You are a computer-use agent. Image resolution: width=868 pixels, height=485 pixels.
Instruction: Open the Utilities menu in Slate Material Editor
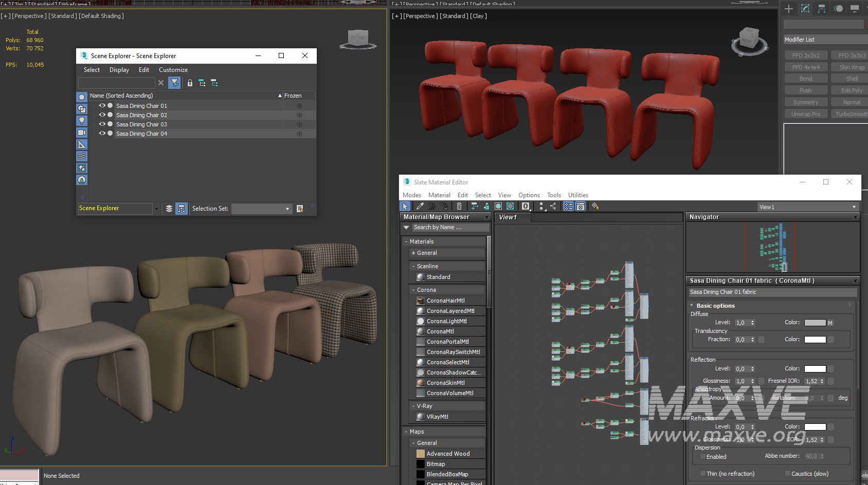point(577,195)
